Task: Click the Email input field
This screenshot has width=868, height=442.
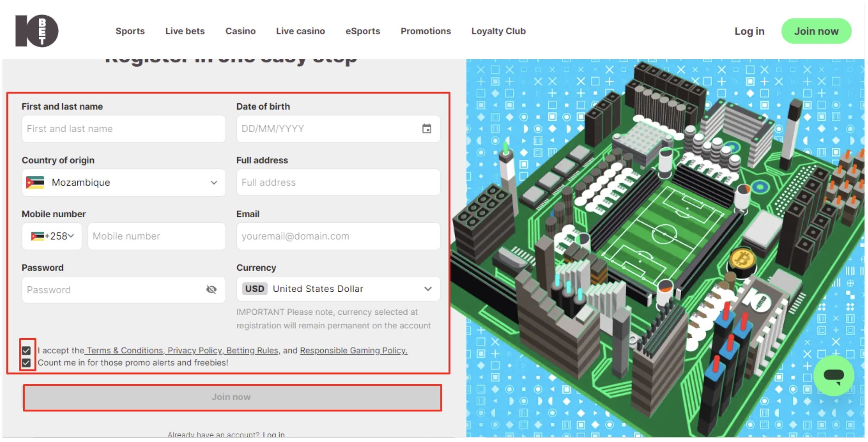Action: [x=338, y=236]
